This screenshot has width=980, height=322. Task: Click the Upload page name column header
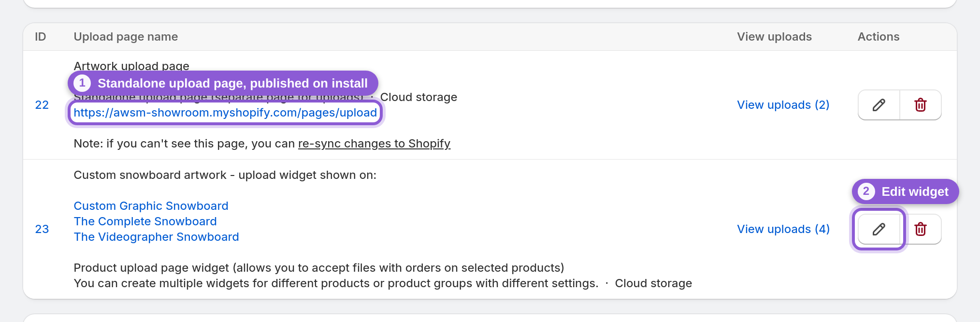tap(126, 37)
